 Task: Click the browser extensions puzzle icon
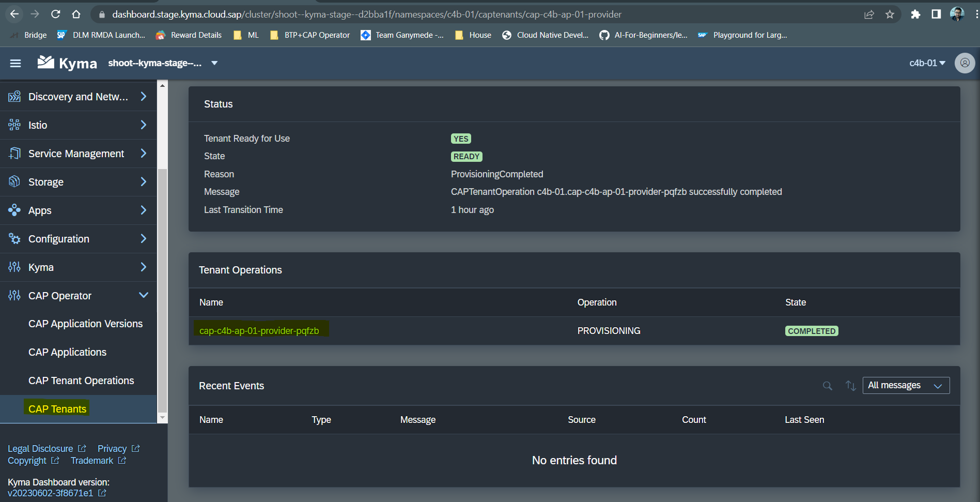(x=915, y=14)
